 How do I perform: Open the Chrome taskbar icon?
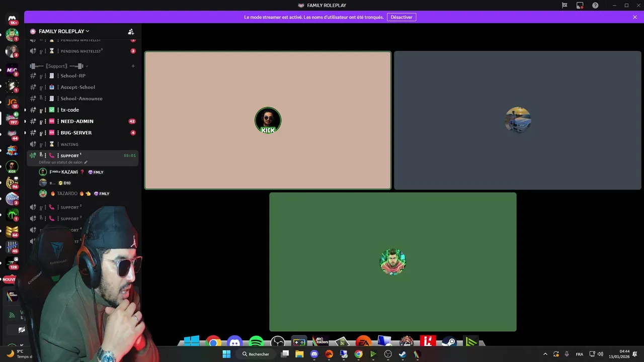pyautogui.click(x=358, y=354)
